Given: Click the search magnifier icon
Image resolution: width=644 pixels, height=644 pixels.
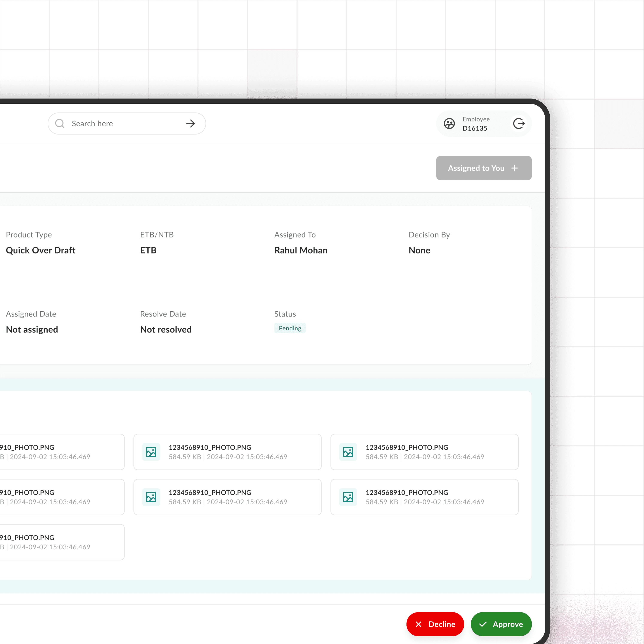Looking at the screenshot, I should coord(60,124).
